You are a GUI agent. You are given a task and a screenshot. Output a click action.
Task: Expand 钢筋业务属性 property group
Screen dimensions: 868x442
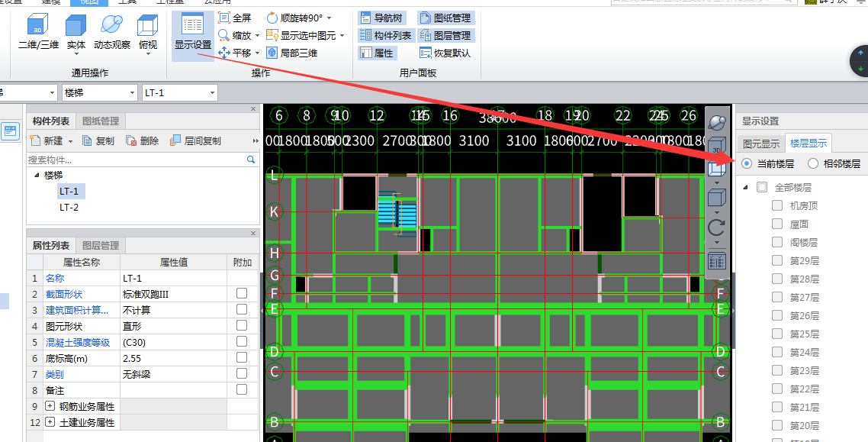[50, 406]
